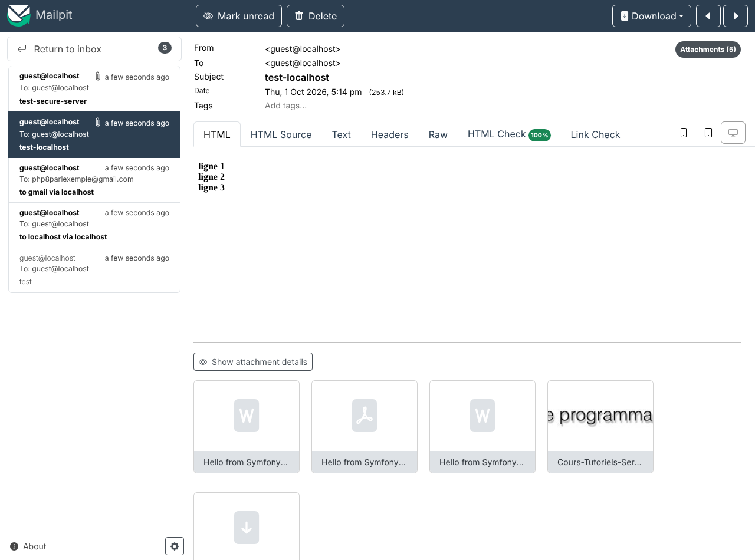The height and width of the screenshot is (560, 755).
Task: Open the message with subject 'test'
Action: coord(94,270)
